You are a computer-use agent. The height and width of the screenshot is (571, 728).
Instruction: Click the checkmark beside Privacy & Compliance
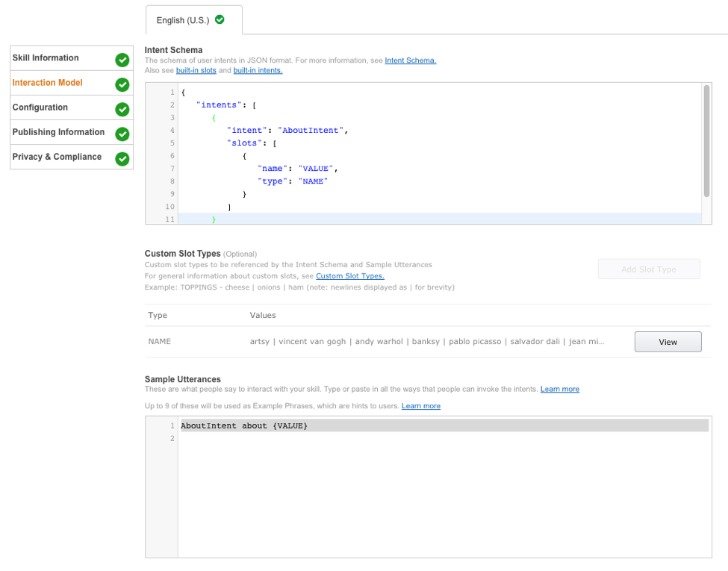[x=122, y=157]
